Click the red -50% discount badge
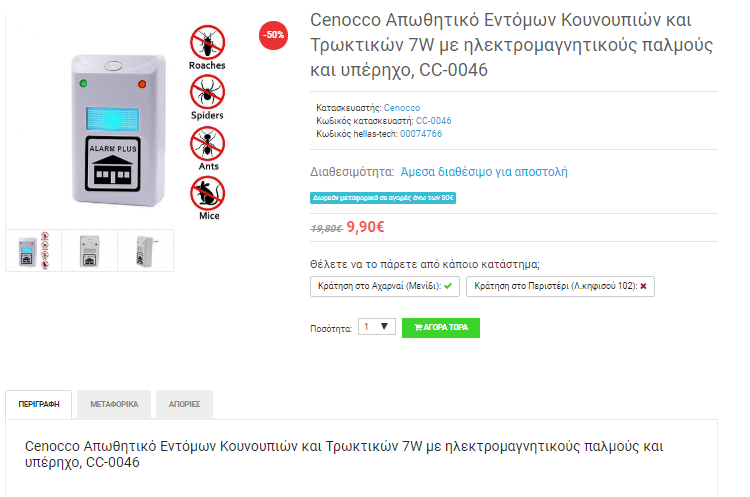This screenshot has height=497, width=750. pos(274,35)
